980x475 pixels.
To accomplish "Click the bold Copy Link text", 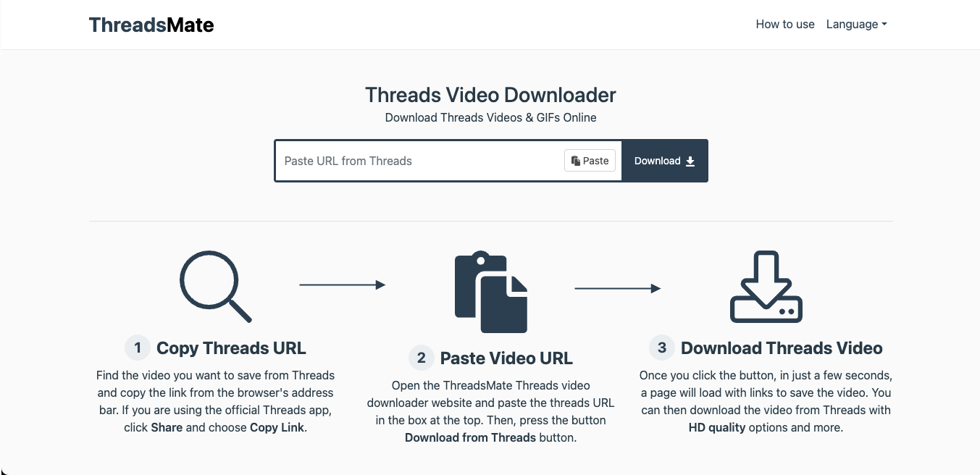I will (x=277, y=427).
